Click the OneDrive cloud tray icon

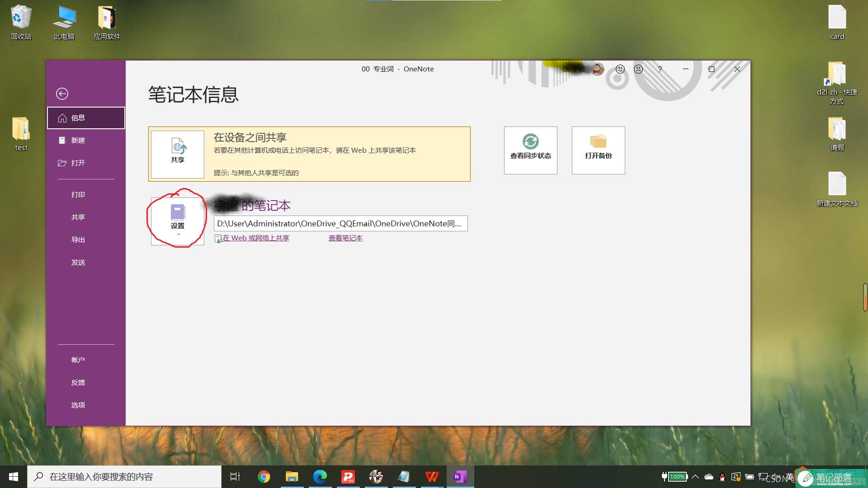[x=709, y=477]
